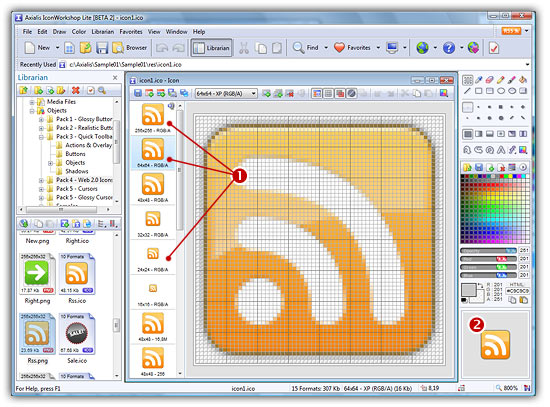Select the Paint Bucket fill tool

pyautogui.click(x=523, y=80)
